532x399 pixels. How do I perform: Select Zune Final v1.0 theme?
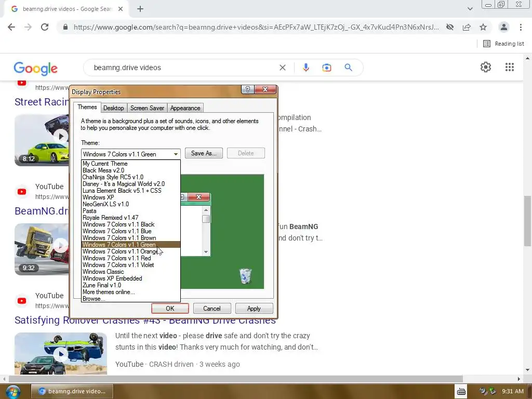coord(130,285)
